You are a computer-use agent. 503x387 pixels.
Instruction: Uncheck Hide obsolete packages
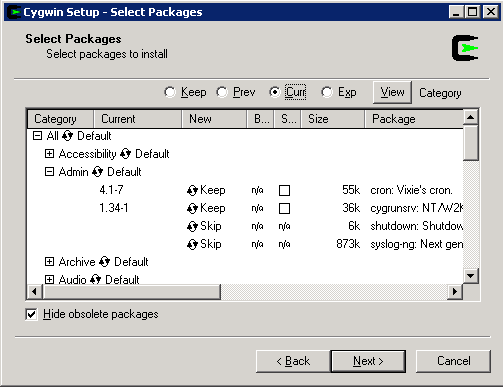coord(31,314)
